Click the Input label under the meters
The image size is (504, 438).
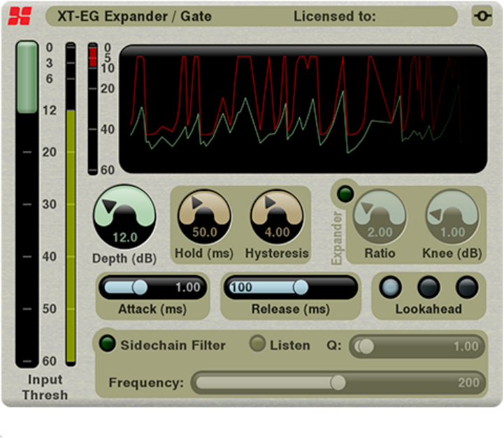click(x=45, y=380)
